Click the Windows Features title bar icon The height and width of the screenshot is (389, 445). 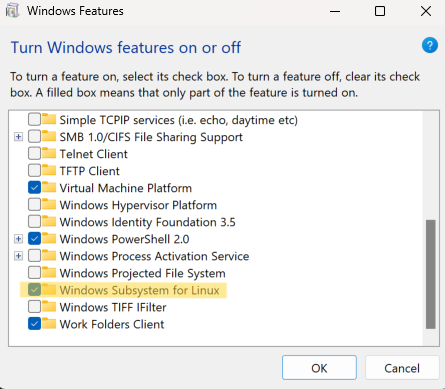coord(12,11)
